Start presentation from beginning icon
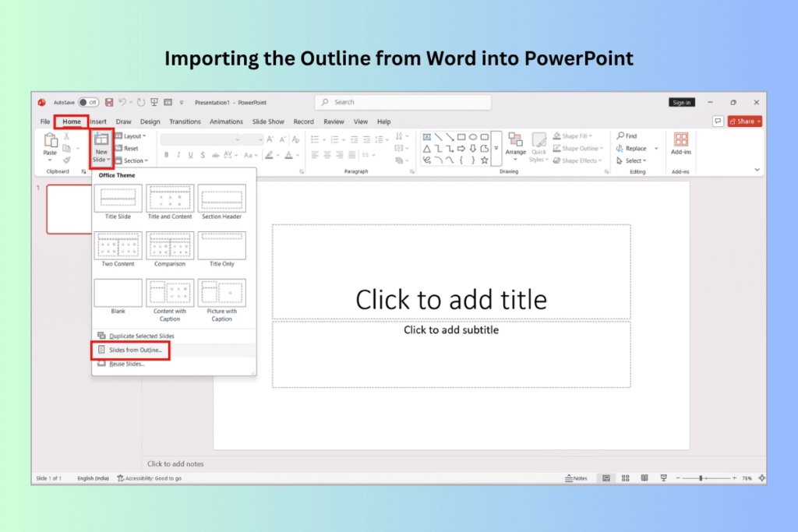 coord(154,102)
